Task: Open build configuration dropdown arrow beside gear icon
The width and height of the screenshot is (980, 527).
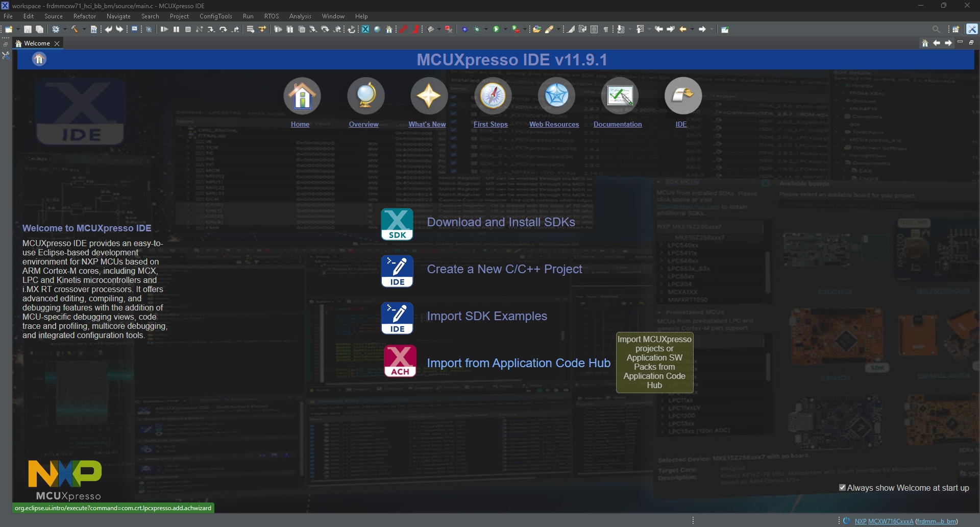Action: click(x=65, y=29)
